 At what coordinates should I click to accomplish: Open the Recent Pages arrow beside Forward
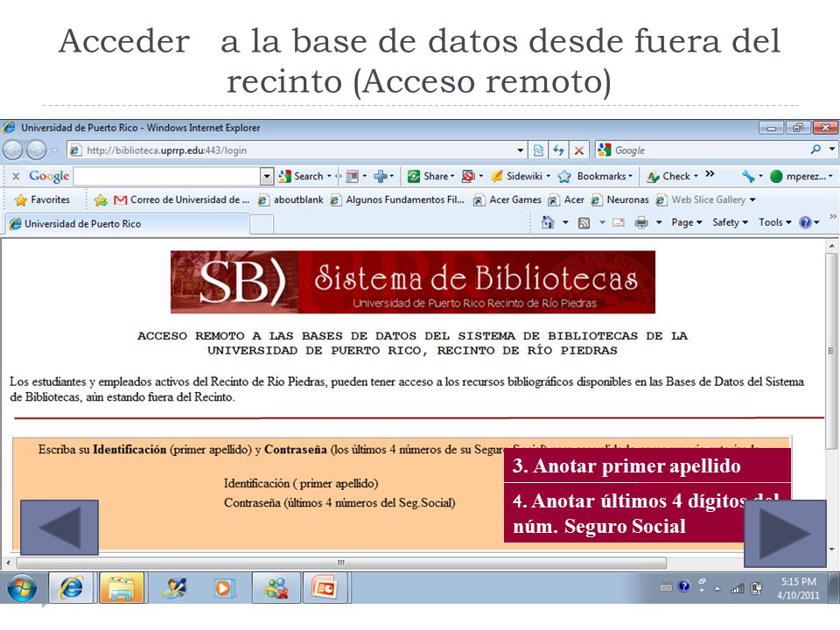54,150
